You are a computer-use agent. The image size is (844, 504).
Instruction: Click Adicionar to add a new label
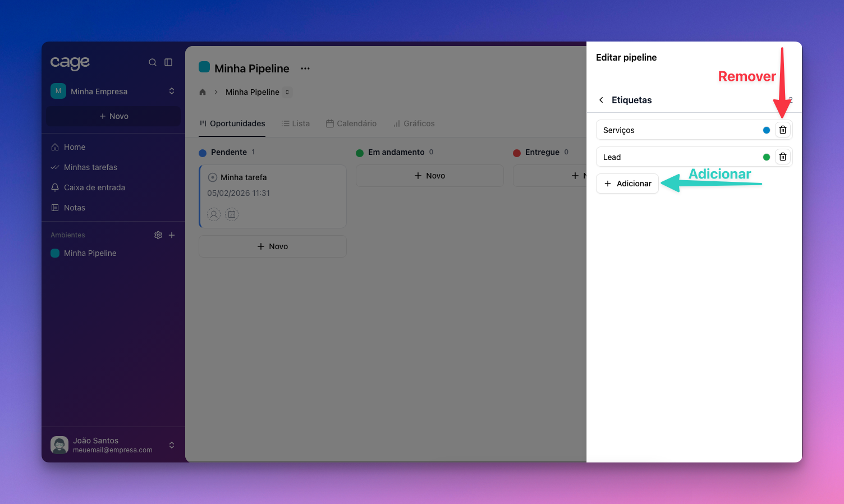(x=627, y=184)
